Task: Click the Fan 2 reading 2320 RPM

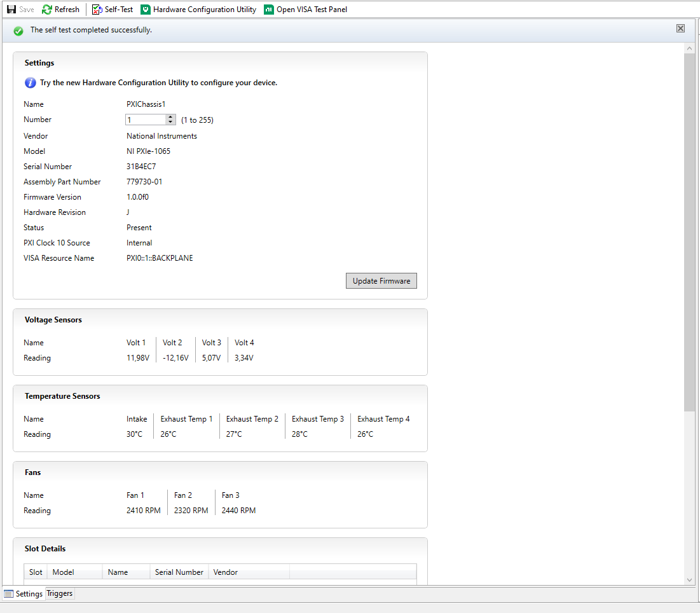Action: coord(191,511)
